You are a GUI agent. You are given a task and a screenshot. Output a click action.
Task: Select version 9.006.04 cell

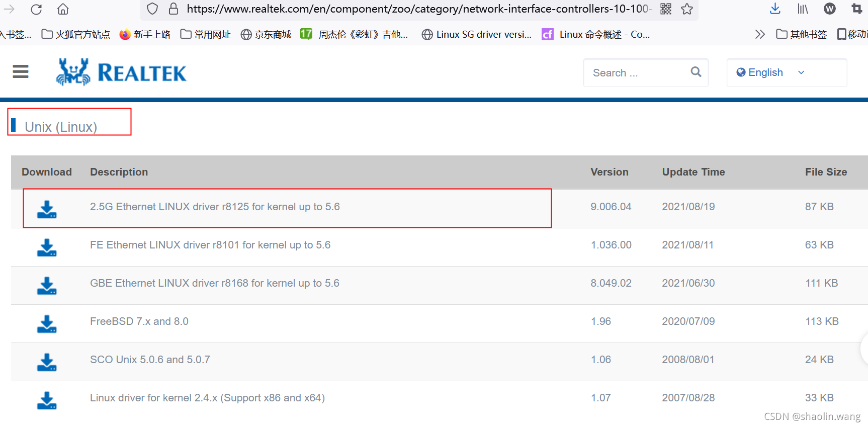611,207
